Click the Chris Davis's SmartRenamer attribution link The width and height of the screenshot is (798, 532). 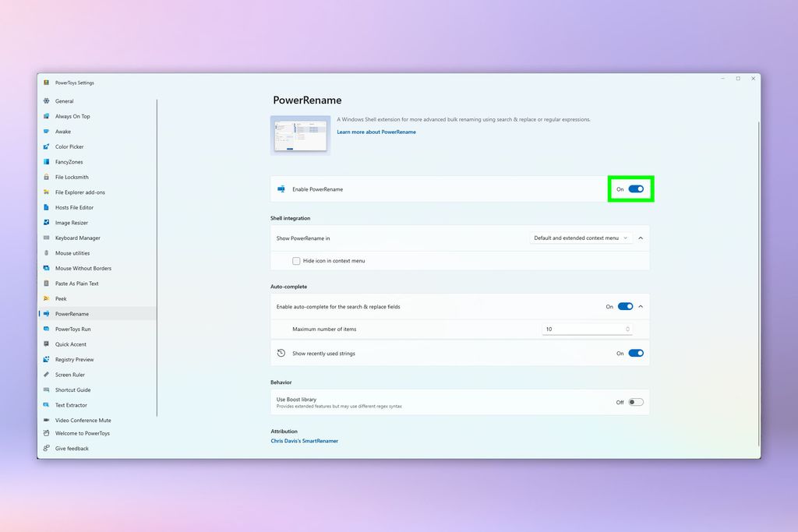tap(305, 440)
